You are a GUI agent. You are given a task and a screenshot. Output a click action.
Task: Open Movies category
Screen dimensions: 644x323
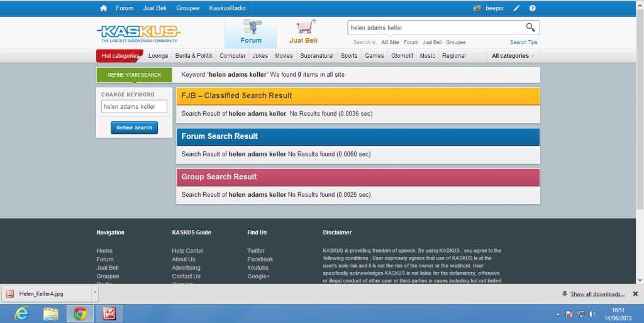tap(284, 56)
